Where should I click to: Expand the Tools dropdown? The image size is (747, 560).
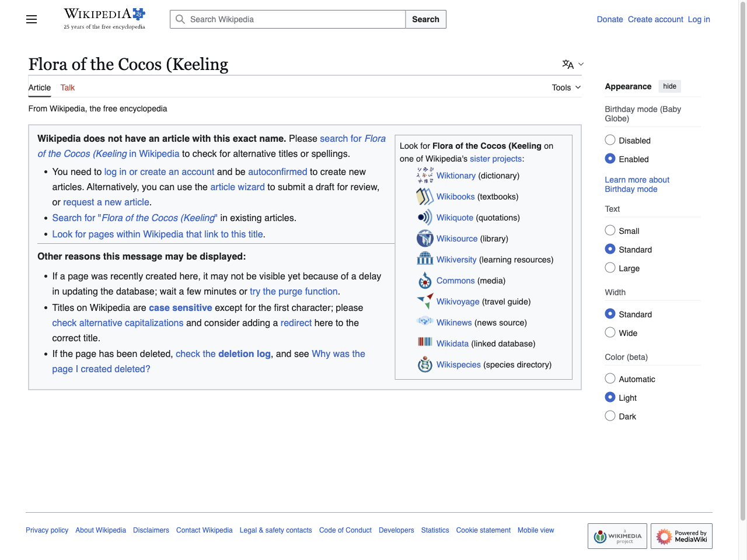pos(565,87)
